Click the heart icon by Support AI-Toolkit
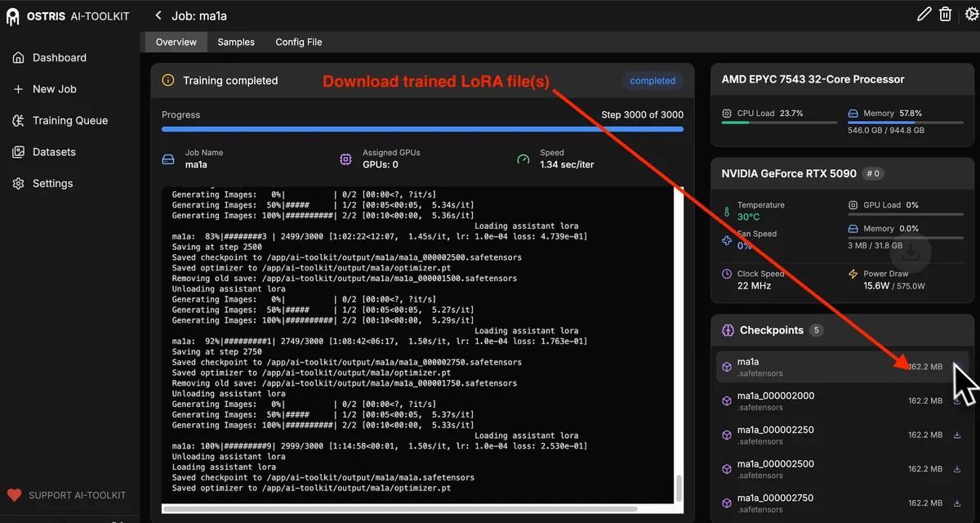 14,495
